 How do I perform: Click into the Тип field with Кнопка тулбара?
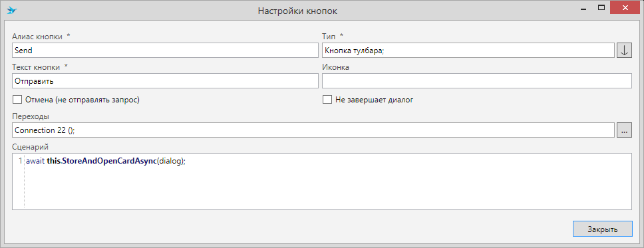tap(468, 51)
